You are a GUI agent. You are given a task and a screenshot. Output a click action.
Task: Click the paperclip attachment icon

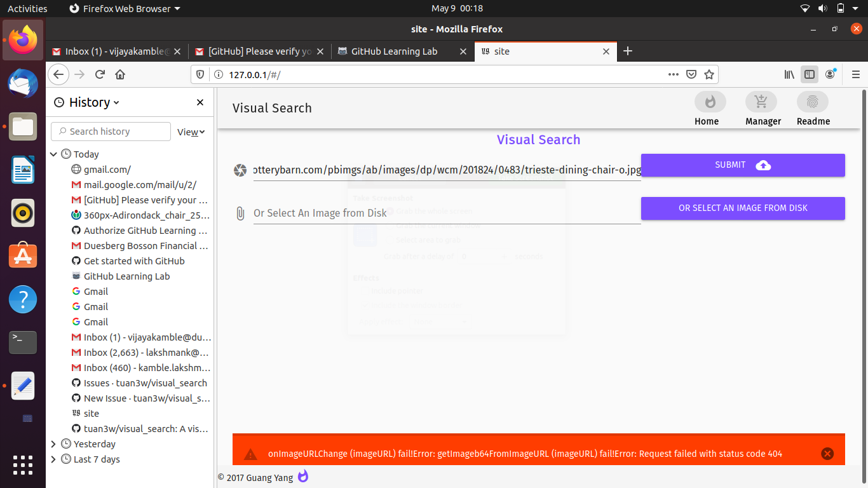click(240, 213)
